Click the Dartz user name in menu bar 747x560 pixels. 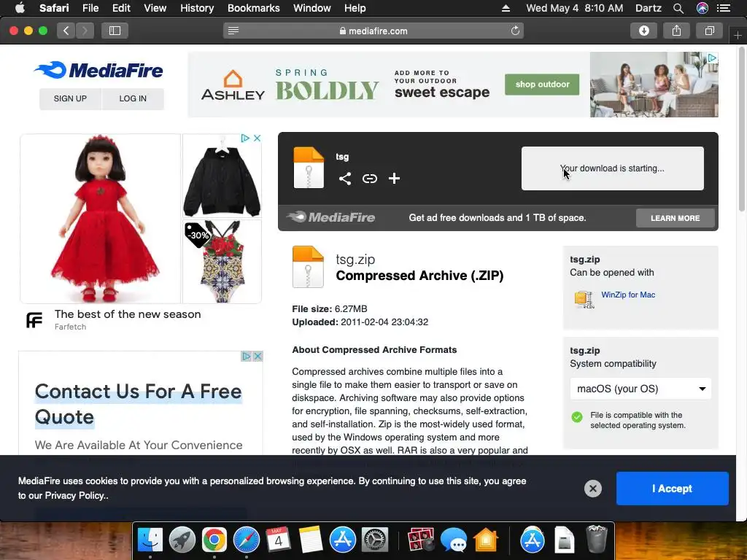point(648,8)
